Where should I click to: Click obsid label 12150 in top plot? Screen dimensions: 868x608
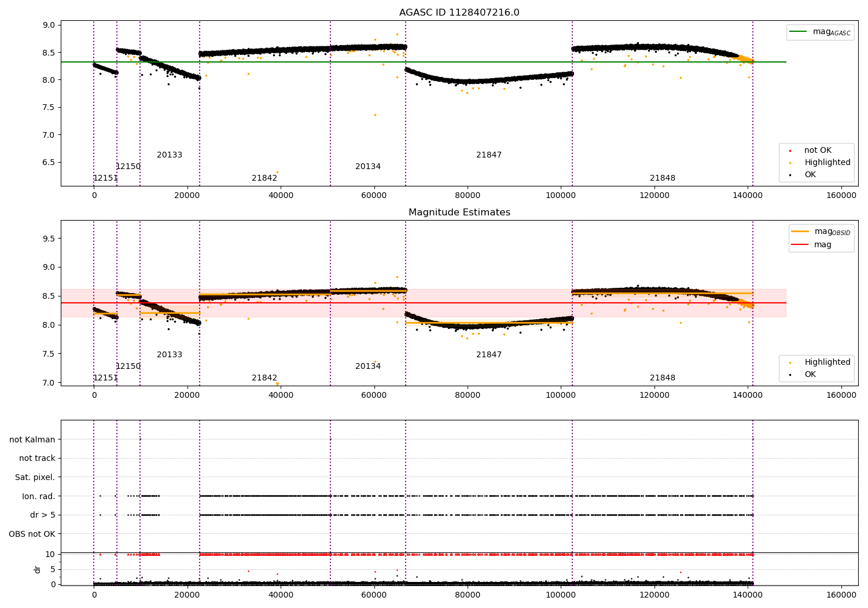pos(128,167)
